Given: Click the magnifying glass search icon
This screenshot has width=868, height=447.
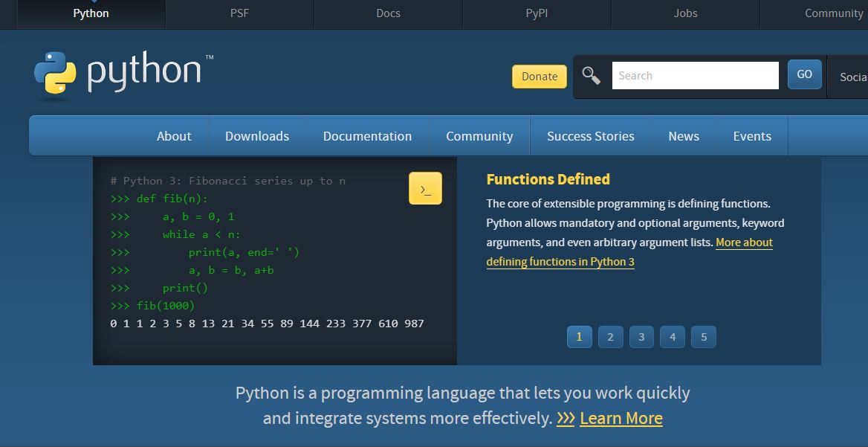Looking at the screenshot, I should [x=592, y=75].
